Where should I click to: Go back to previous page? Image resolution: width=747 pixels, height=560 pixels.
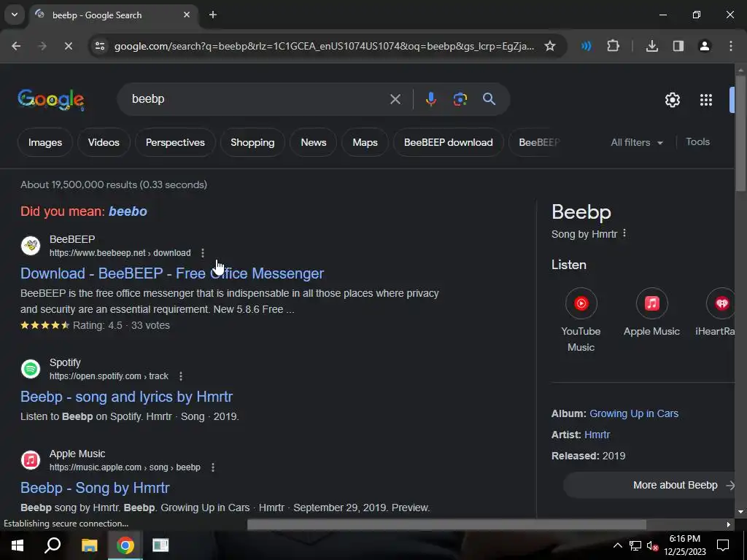coord(16,46)
